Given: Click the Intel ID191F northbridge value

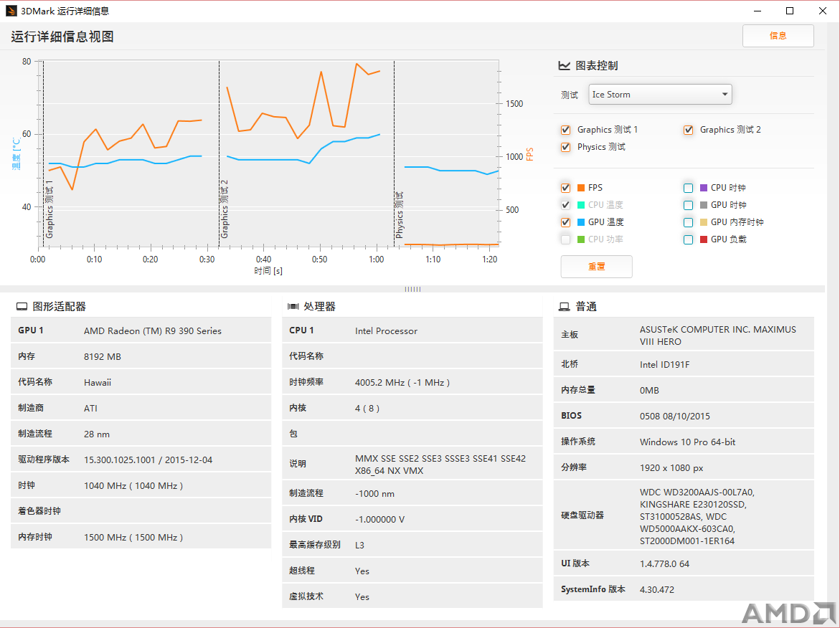Looking at the screenshot, I should [x=664, y=365].
